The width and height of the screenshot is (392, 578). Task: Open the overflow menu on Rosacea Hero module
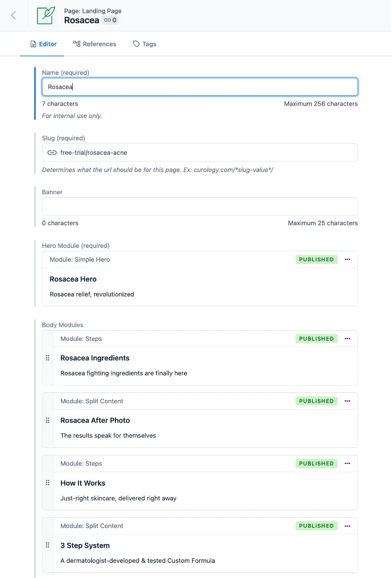pos(347,259)
